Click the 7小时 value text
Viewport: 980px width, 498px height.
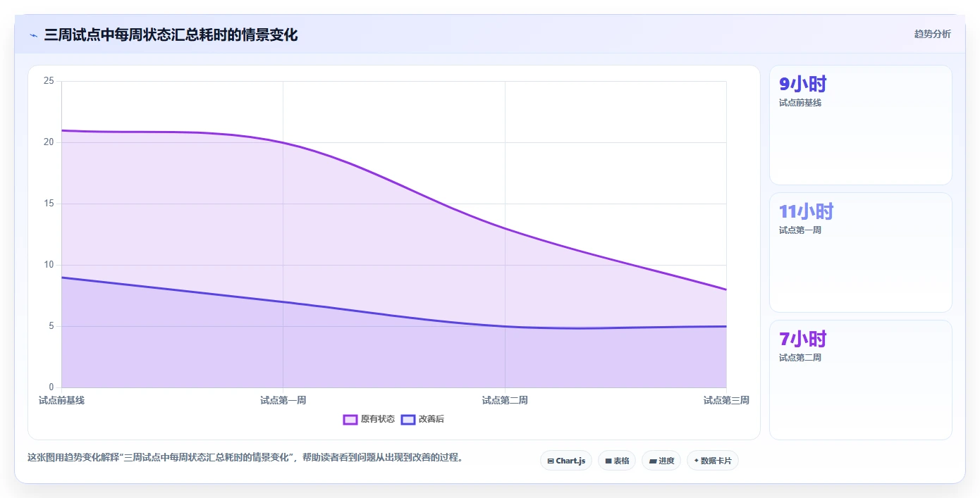802,339
